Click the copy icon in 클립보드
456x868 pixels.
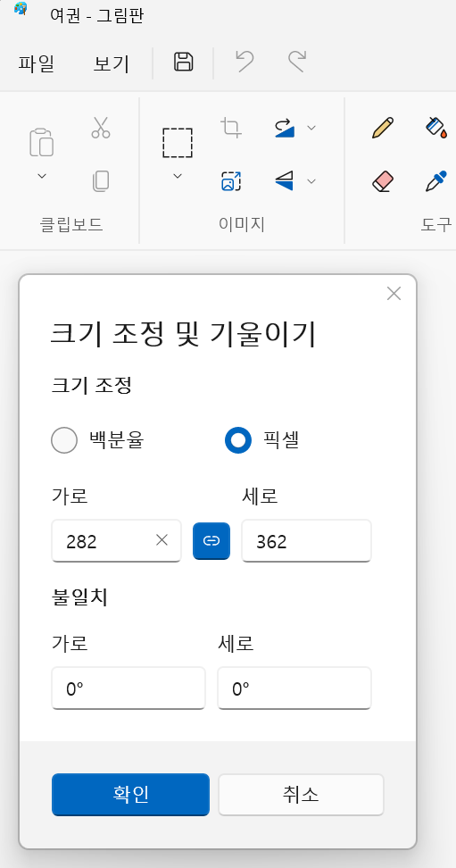click(x=101, y=181)
